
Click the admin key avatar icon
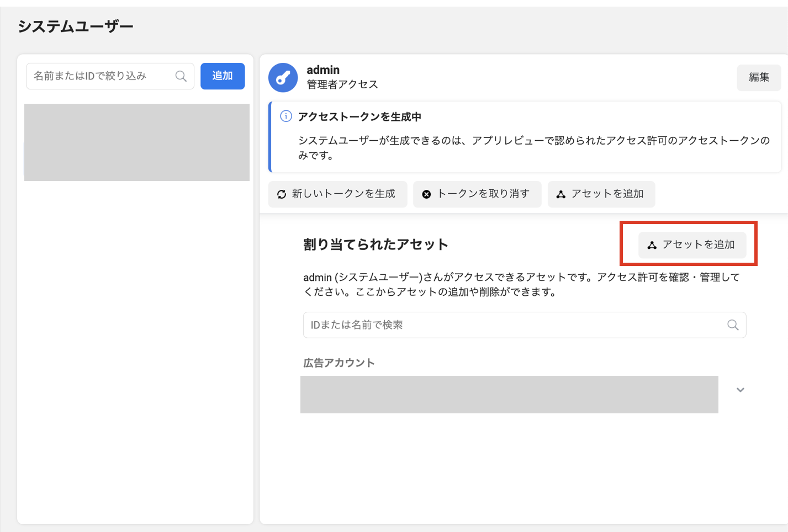pos(283,77)
